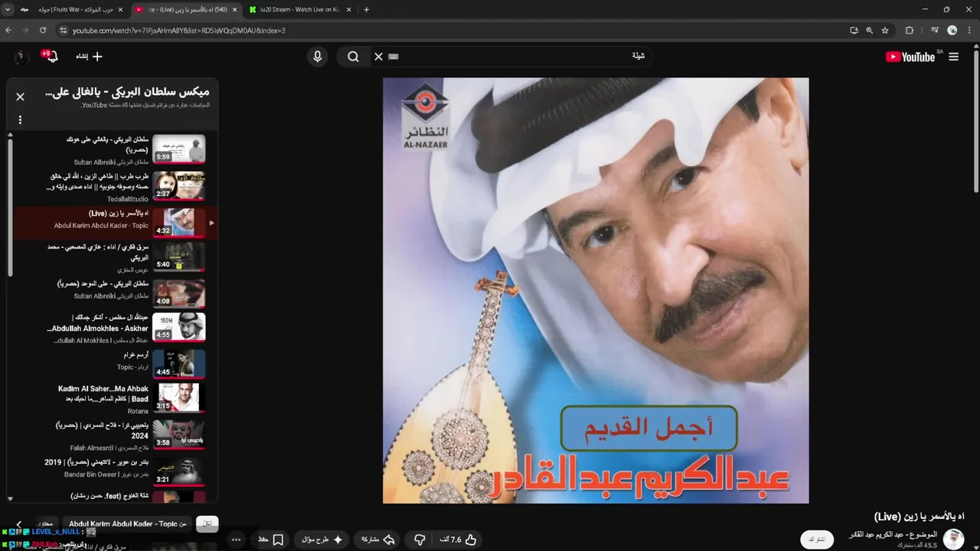Open channel name link الموضوع - عبد الكريم عبد القادر

click(x=893, y=534)
